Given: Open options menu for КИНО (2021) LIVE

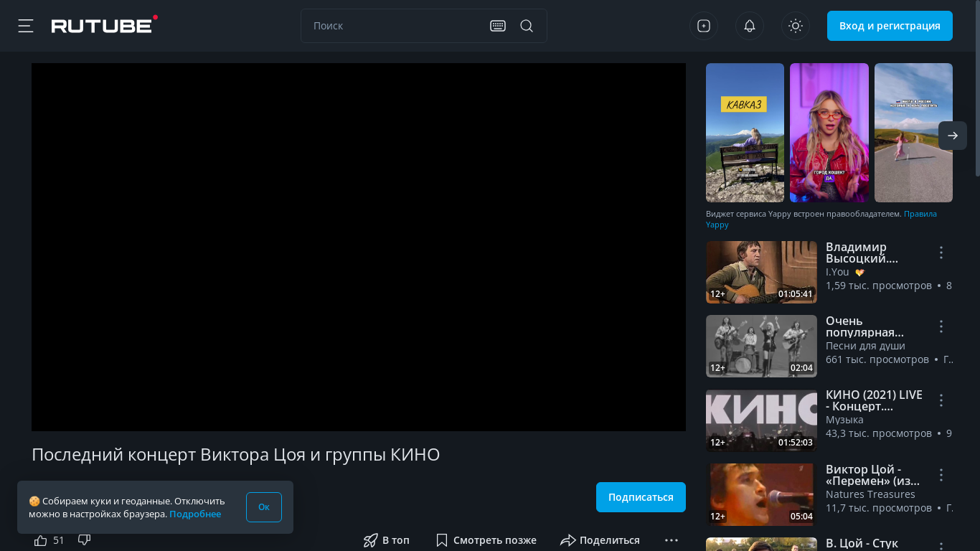Looking at the screenshot, I should coord(941,400).
